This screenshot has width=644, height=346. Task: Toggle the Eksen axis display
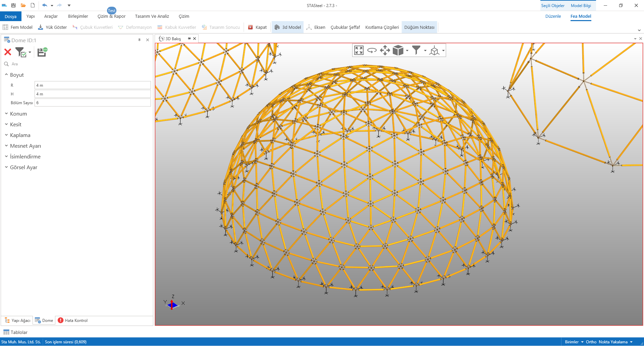click(316, 27)
